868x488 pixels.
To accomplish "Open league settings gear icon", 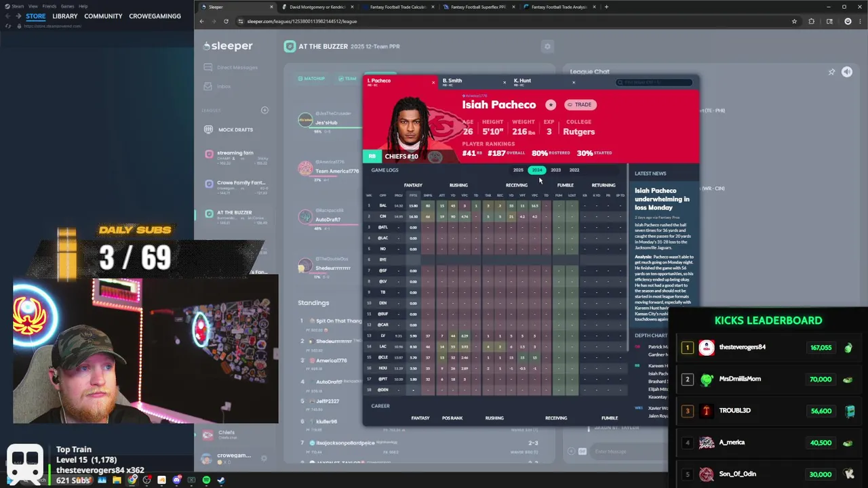I will click(547, 46).
